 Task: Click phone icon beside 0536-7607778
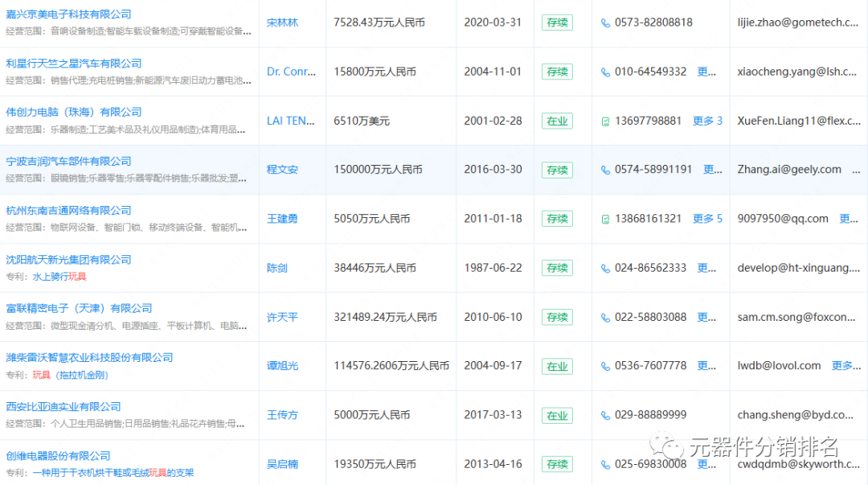(x=606, y=367)
